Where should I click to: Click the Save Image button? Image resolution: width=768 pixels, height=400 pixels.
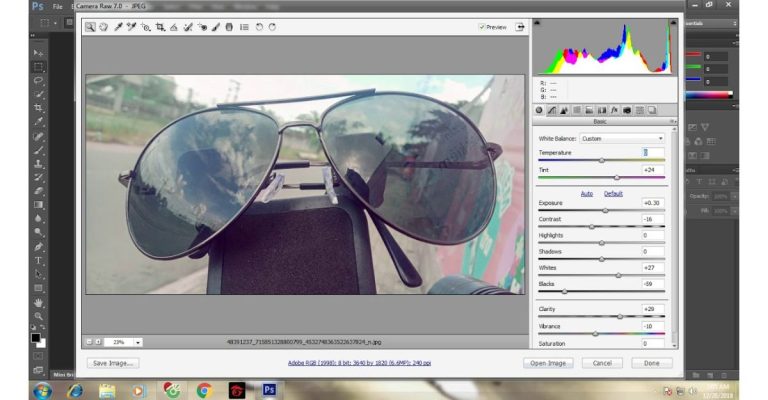click(112, 363)
